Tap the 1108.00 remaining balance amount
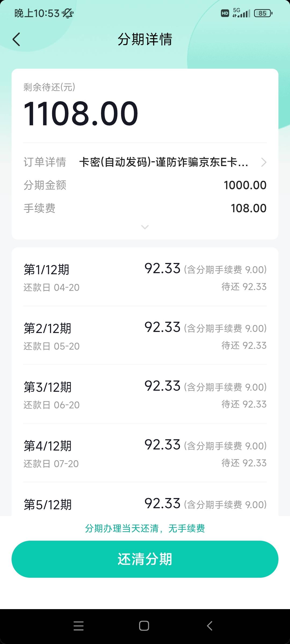290x644 pixels. [x=81, y=113]
